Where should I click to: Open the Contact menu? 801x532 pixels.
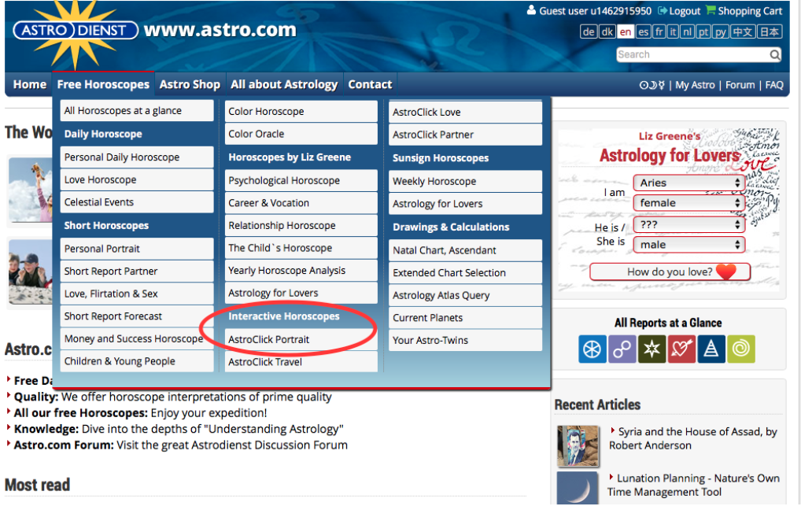[370, 84]
